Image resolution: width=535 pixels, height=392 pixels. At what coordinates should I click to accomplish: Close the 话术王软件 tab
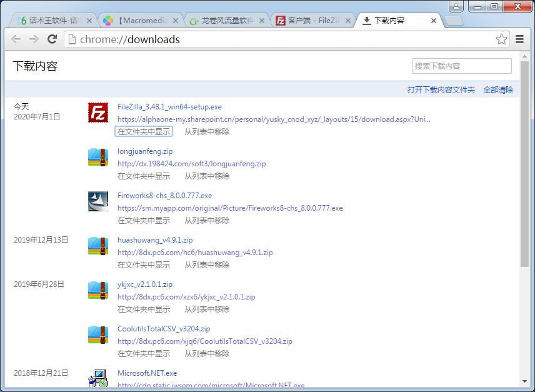click(89, 21)
